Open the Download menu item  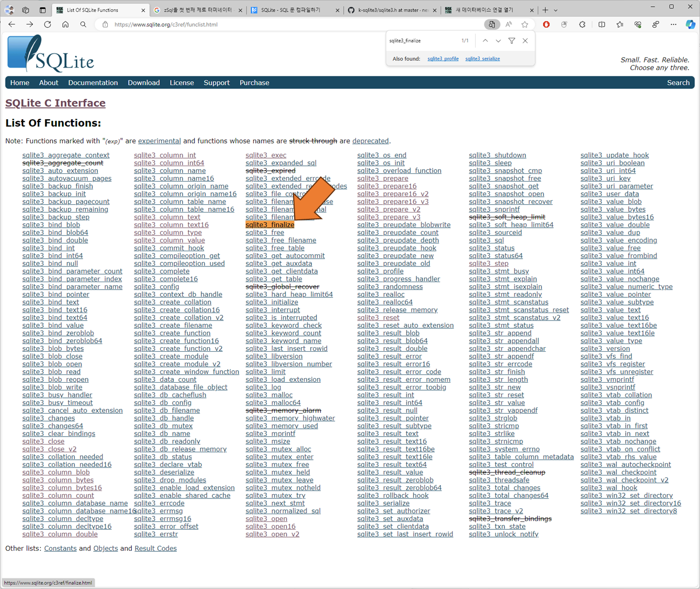[x=144, y=83]
